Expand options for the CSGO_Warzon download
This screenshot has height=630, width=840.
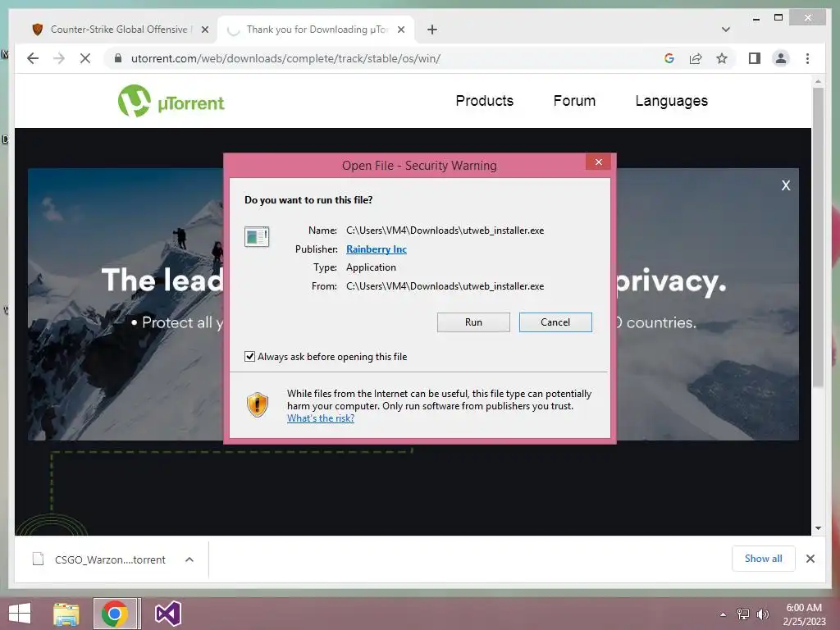(x=189, y=559)
